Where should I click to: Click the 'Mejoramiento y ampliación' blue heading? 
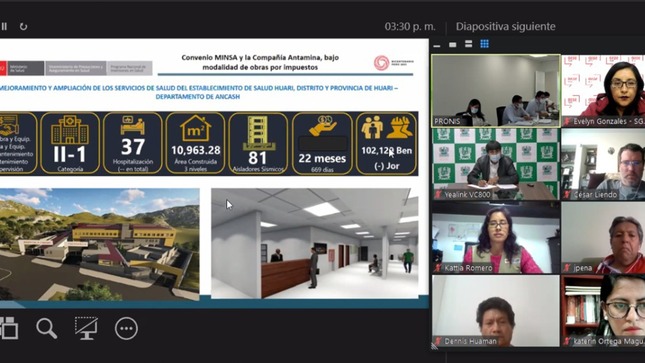point(199,92)
